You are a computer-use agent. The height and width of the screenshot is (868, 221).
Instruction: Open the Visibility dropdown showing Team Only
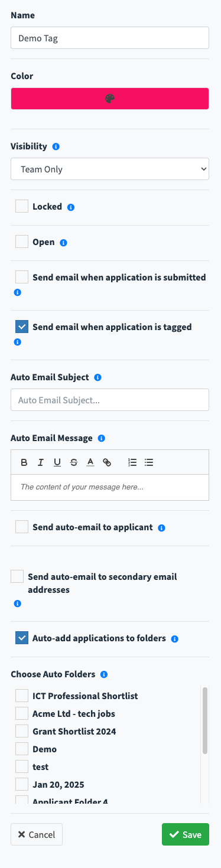(110, 169)
